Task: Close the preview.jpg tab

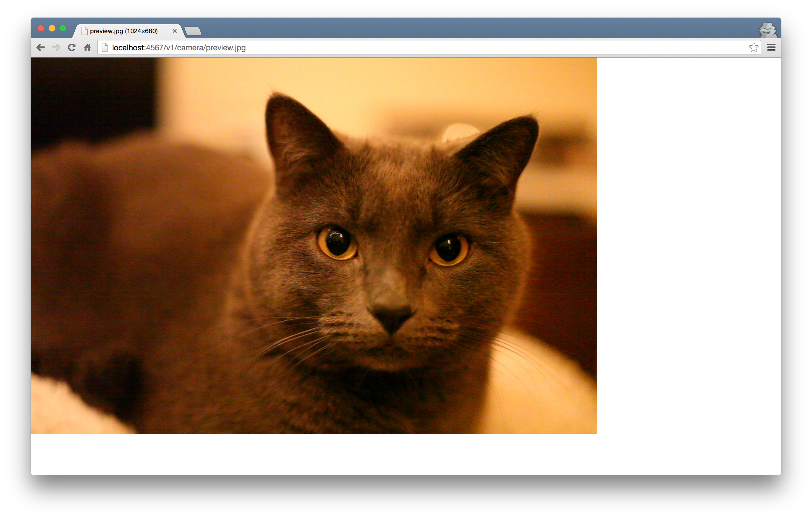Action: (175, 31)
